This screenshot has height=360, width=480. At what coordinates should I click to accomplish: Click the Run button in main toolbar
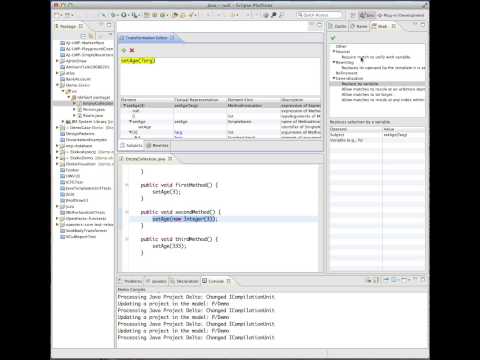(x=124, y=15)
